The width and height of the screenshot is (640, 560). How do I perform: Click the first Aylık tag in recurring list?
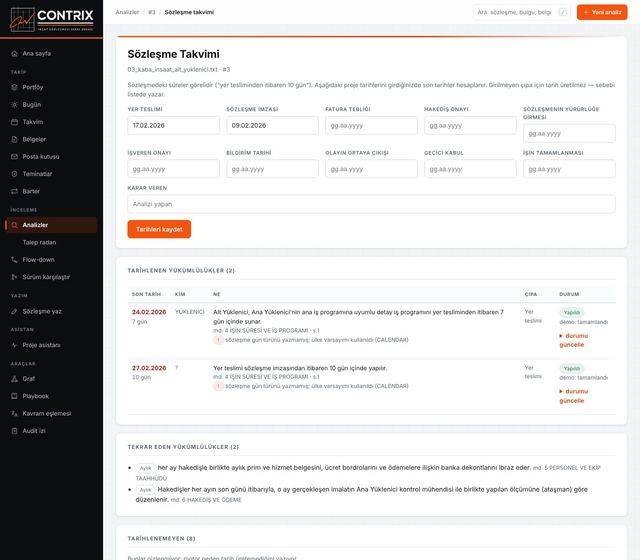[145, 468]
